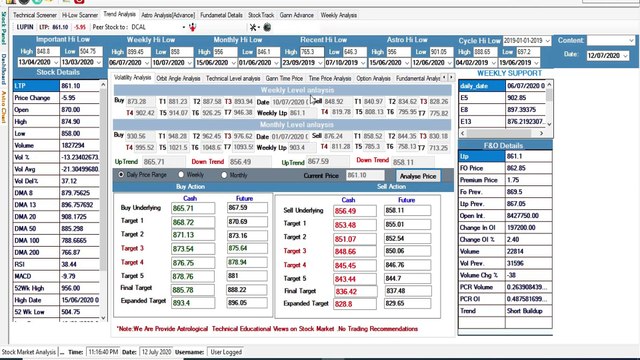Image resolution: width=640 pixels, height=360 pixels.
Task: Open the Weekly Analysis tab
Action: 338,15
